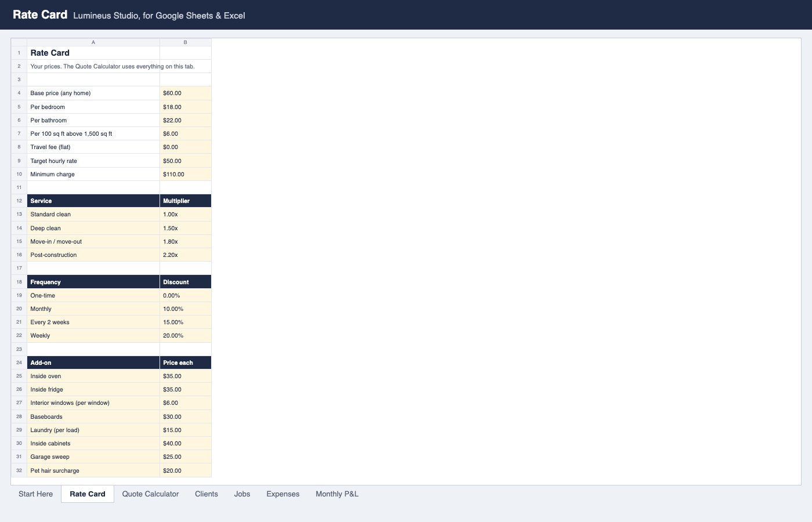The width and height of the screenshot is (812, 522).
Task: Click the Inside cabinets price $40.00
Action: click(186, 443)
